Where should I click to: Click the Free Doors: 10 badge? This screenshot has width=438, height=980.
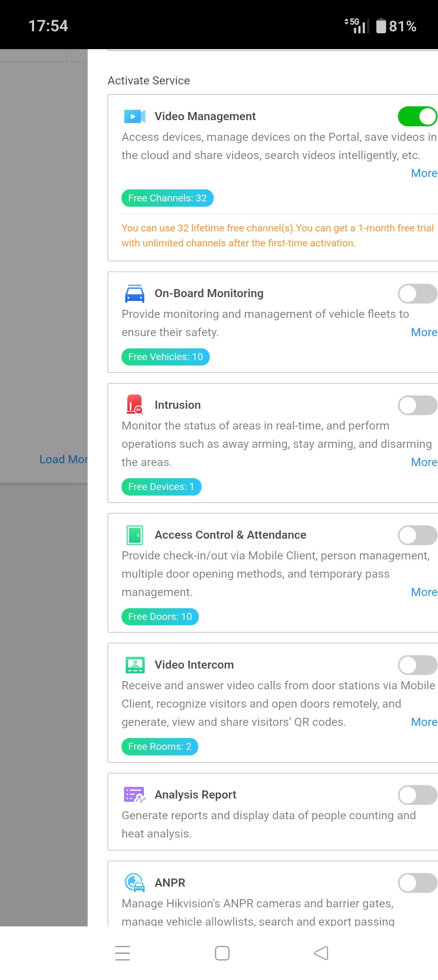coord(160,617)
